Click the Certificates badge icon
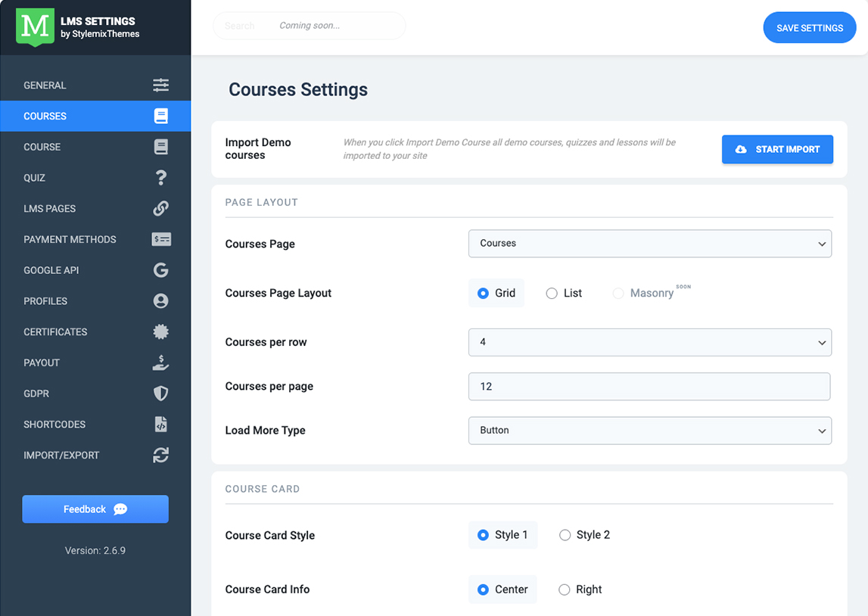This screenshot has height=616, width=868. tap(160, 332)
